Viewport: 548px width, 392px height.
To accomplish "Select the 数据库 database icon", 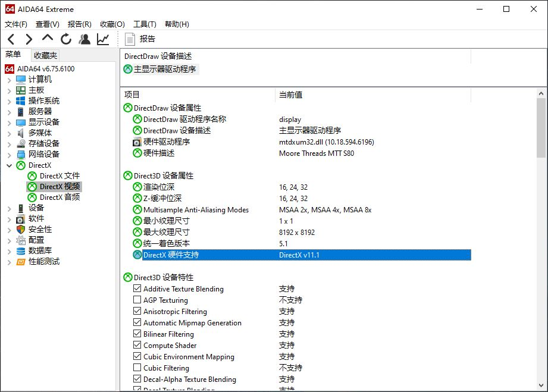I will (21, 251).
